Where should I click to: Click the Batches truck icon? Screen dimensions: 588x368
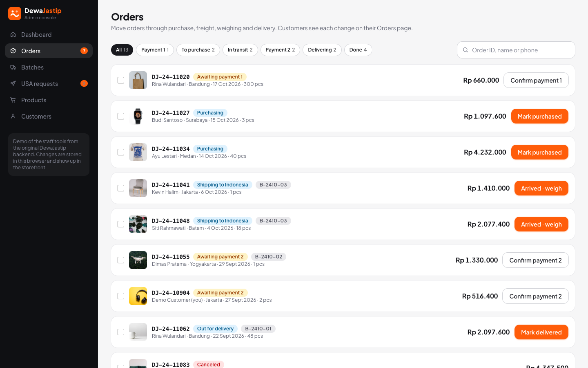13,67
